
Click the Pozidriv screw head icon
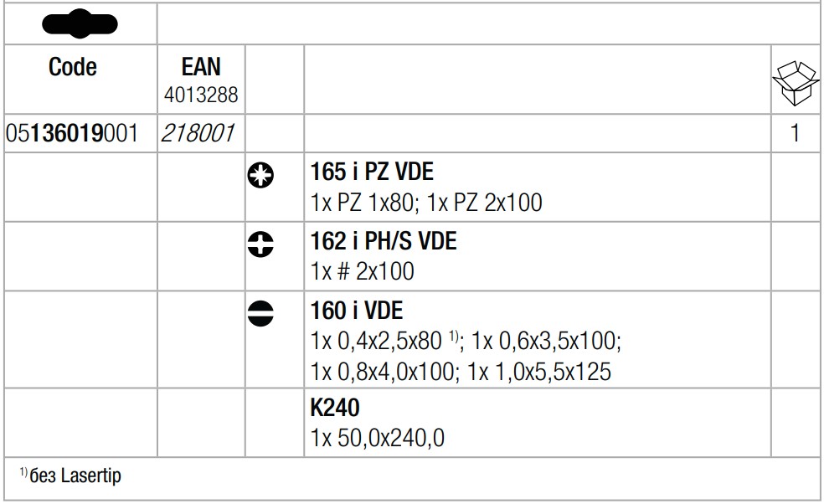tap(260, 175)
